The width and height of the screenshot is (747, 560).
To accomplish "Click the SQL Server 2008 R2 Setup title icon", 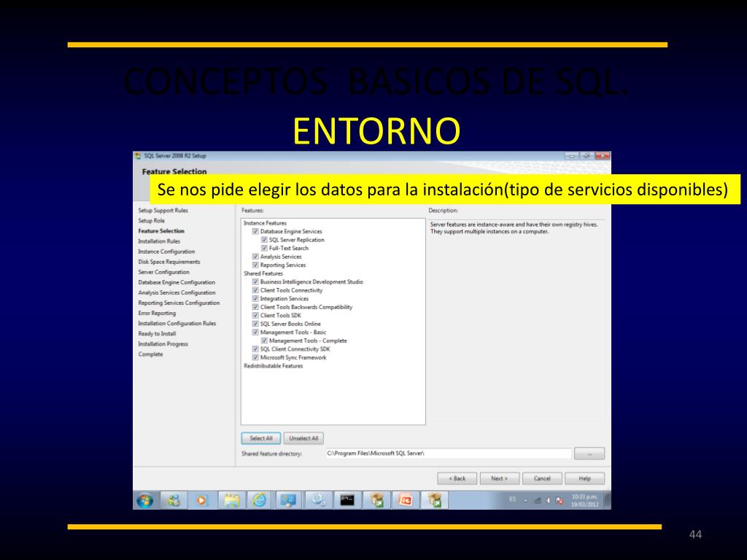I will [x=138, y=156].
